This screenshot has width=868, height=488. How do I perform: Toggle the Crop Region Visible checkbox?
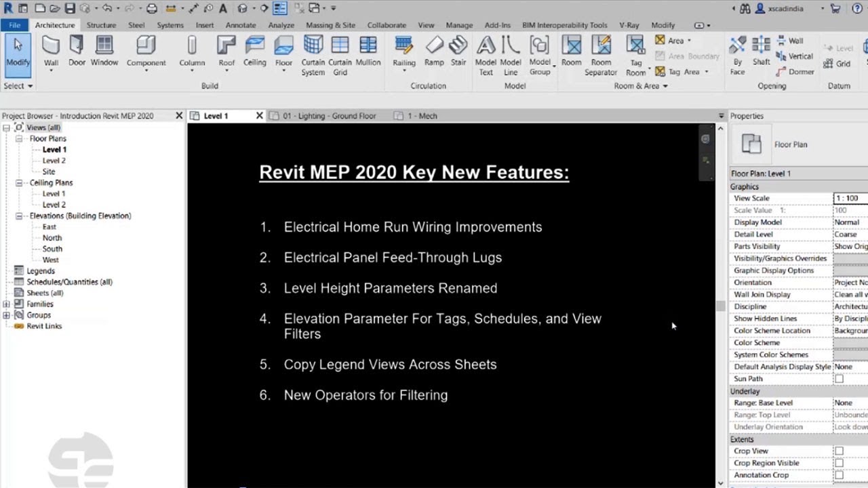839,464
